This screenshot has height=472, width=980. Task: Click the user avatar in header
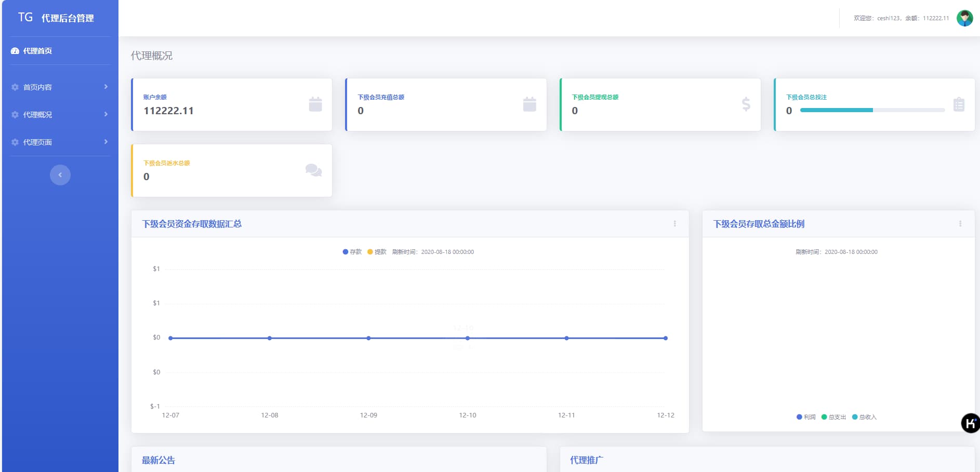click(964, 18)
